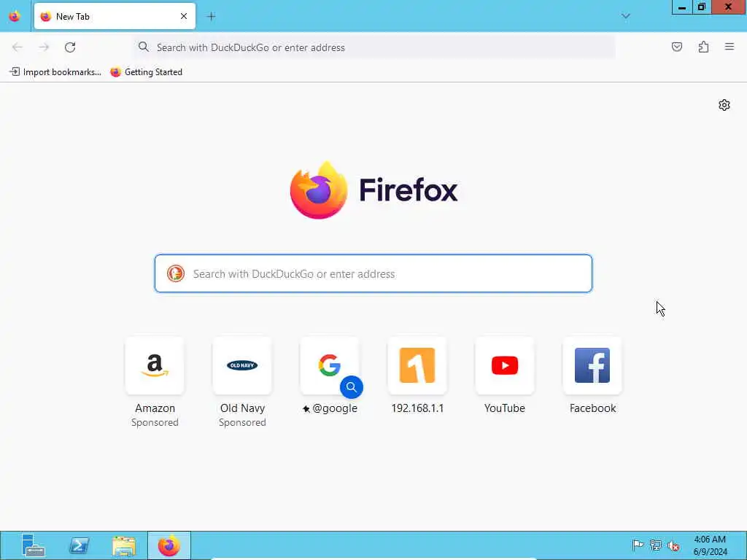Click the muted volume tray icon
The image size is (747, 560).
pyautogui.click(x=673, y=545)
